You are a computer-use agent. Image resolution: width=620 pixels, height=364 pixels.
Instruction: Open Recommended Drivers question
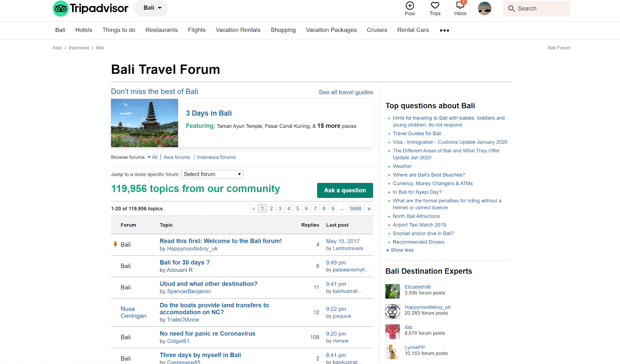point(418,242)
